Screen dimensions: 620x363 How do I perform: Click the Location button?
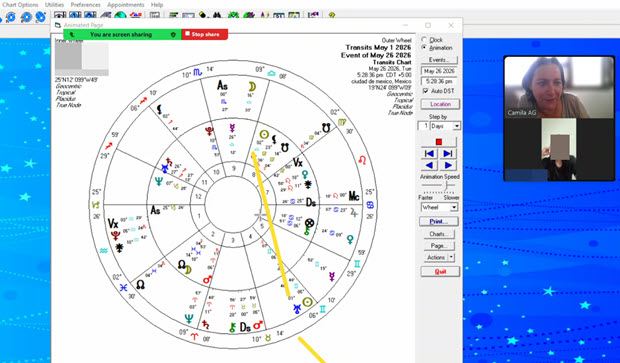tap(440, 104)
